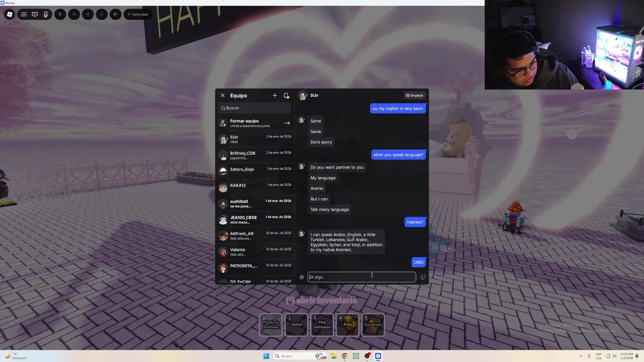Image resolution: width=644 pixels, height=362 pixels.
Task: Click message 'Do you want partner to you'
Action: (337, 167)
